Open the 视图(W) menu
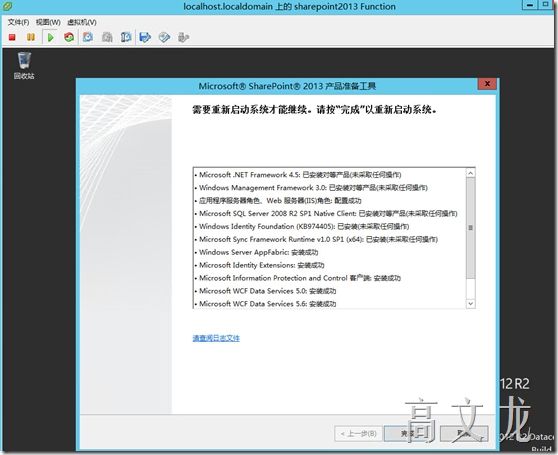The height and width of the screenshot is (455, 558). [x=48, y=22]
